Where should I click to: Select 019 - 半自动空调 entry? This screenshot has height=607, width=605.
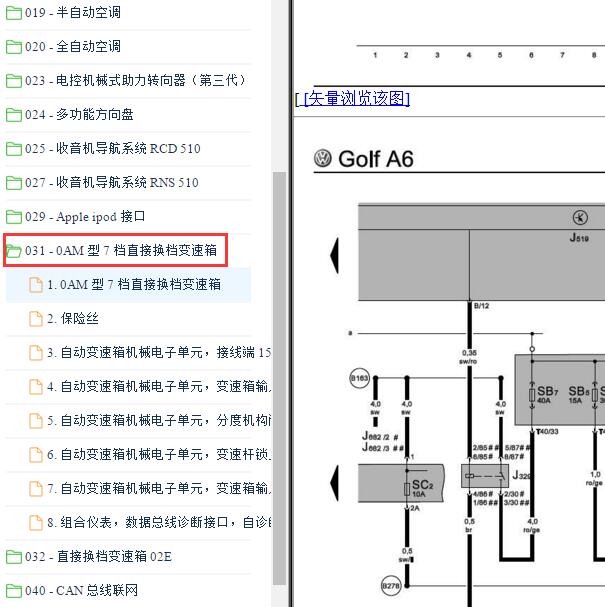point(73,13)
